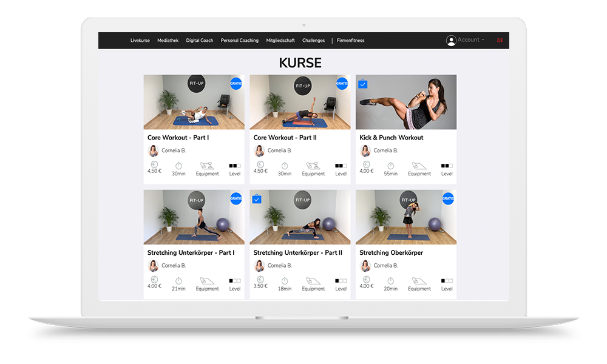
Task: Click the Level difficulty bar on Core Workout - Part I
Action: point(235,166)
